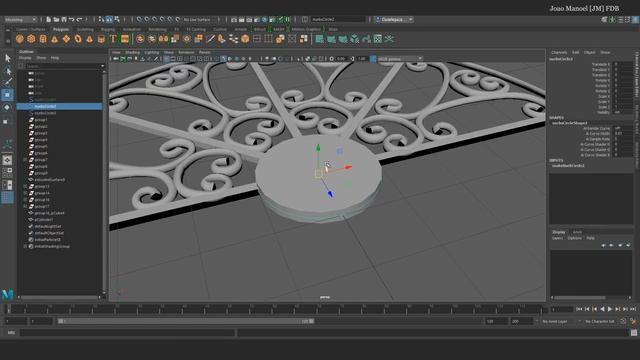Create a polygon pyramid from the shelf

pyautogui.click(x=89, y=39)
